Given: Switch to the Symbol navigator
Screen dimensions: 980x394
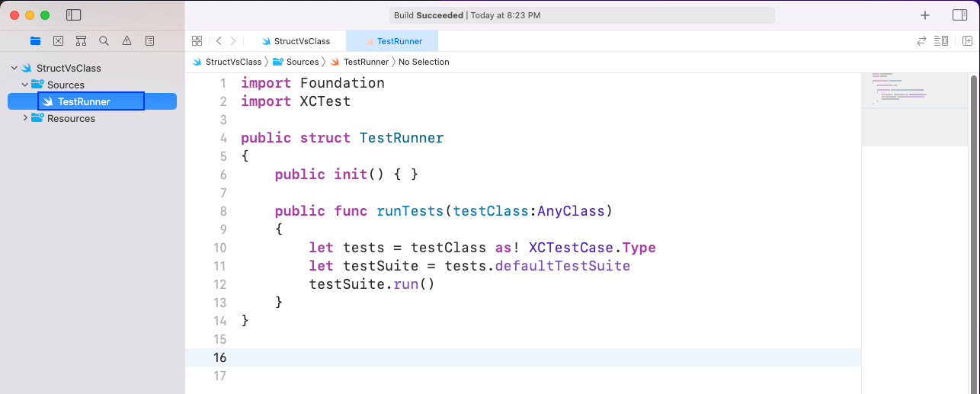Looking at the screenshot, I should [x=81, y=41].
